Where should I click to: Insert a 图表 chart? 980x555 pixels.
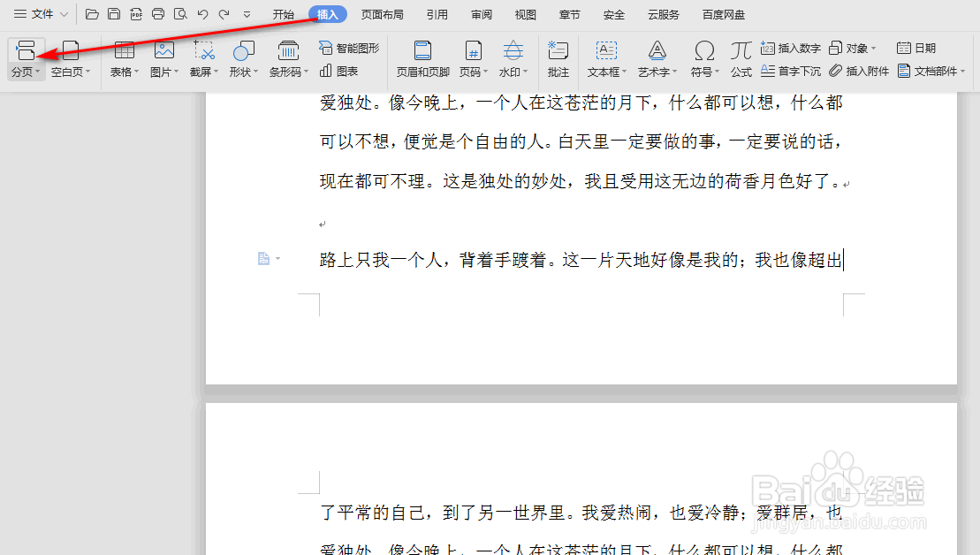(x=338, y=72)
